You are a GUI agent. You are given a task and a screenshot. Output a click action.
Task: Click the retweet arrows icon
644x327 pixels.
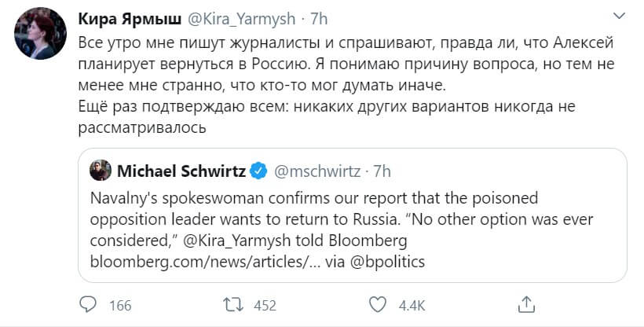[233, 304]
